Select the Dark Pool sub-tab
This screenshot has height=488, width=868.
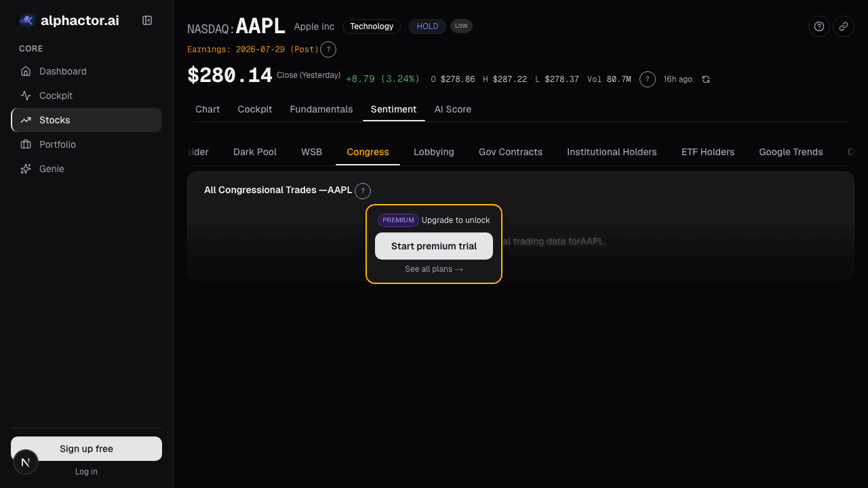pyautogui.click(x=255, y=152)
